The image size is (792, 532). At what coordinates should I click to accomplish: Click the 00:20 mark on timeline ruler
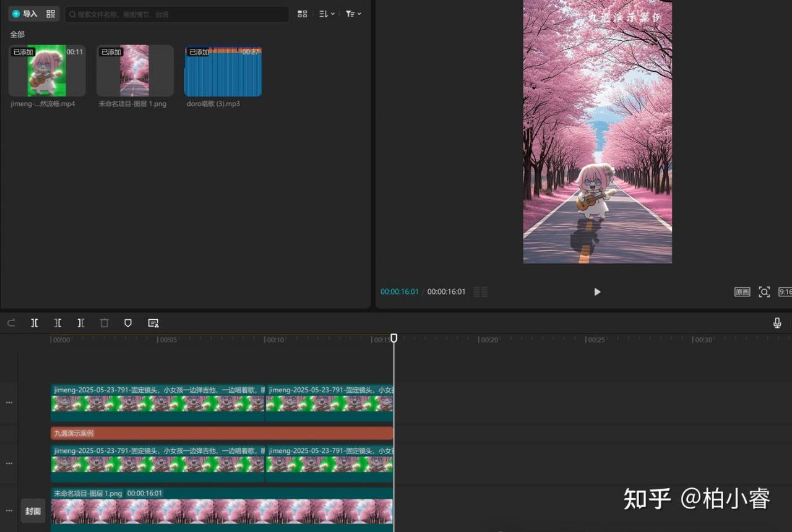(489, 340)
